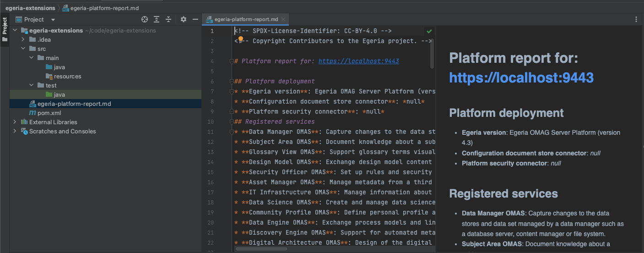Click 'Data Manager OMAS' in preview list
644x253 pixels.
[492, 213]
